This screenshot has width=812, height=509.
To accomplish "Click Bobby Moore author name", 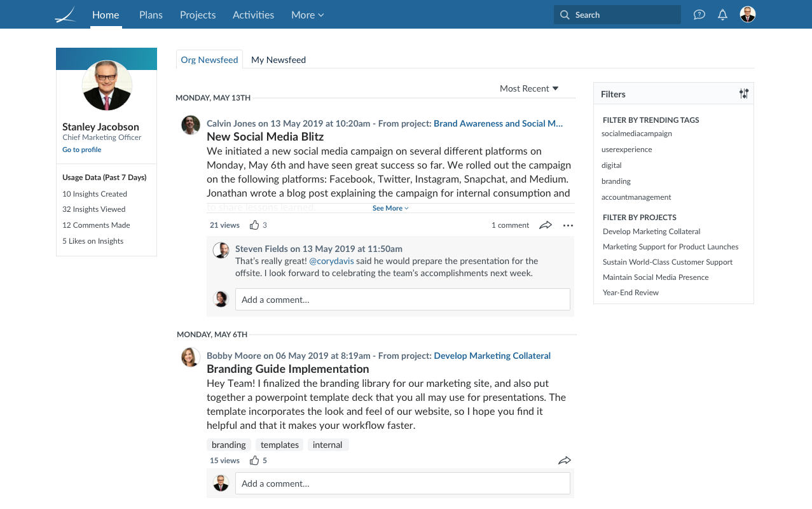I will [x=233, y=356].
